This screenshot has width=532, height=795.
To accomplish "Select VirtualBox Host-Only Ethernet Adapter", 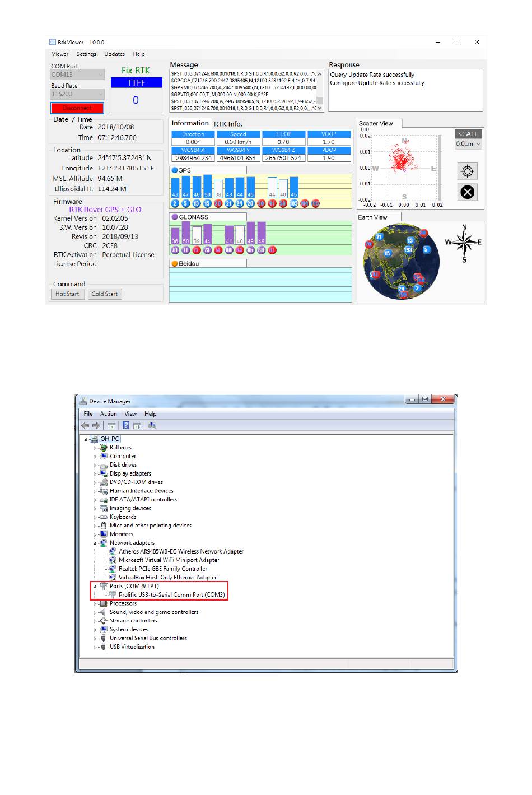I will click(167, 578).
